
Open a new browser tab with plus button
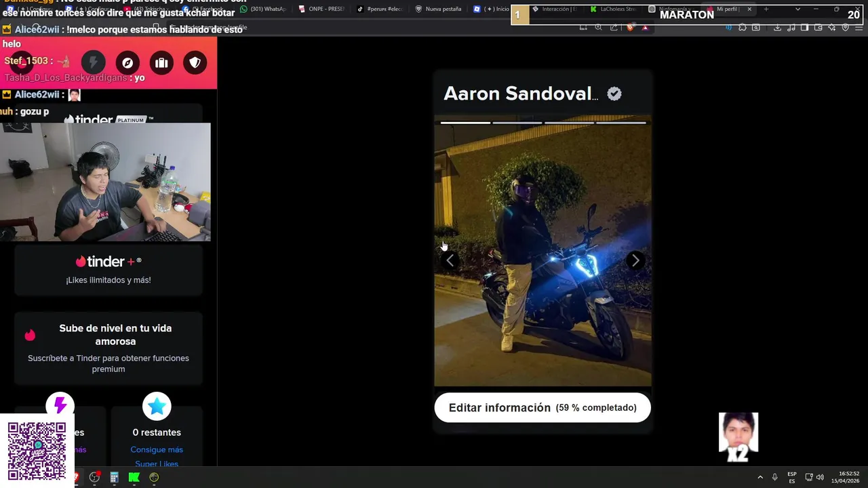coord(766,9)
